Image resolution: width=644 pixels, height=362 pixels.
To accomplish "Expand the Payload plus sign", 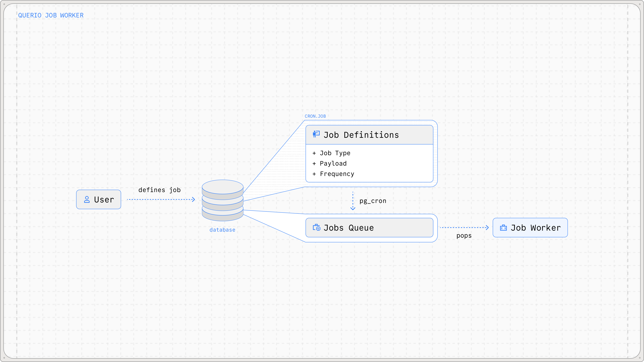I will [314, 164].
